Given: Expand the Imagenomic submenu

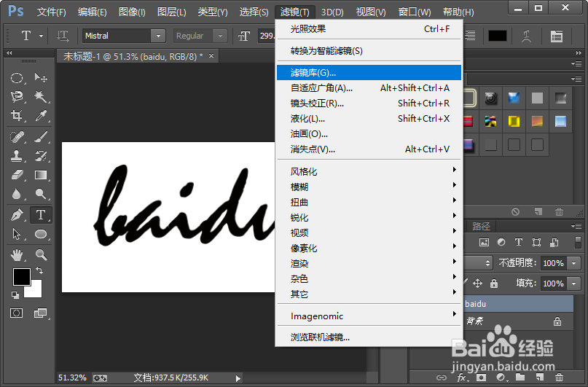Looking at the screenshot, I should click(369, 316).
